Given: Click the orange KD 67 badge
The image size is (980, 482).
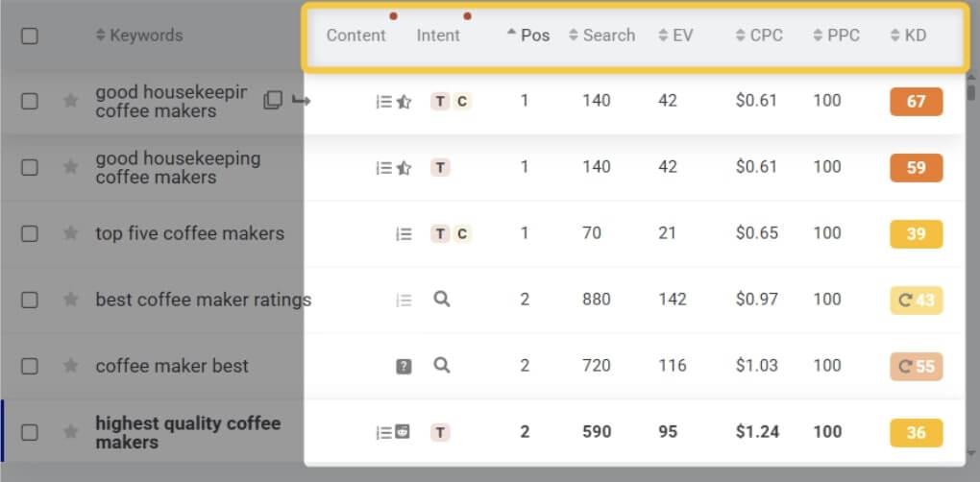Looking at the screenshot, I should point(917,102).
